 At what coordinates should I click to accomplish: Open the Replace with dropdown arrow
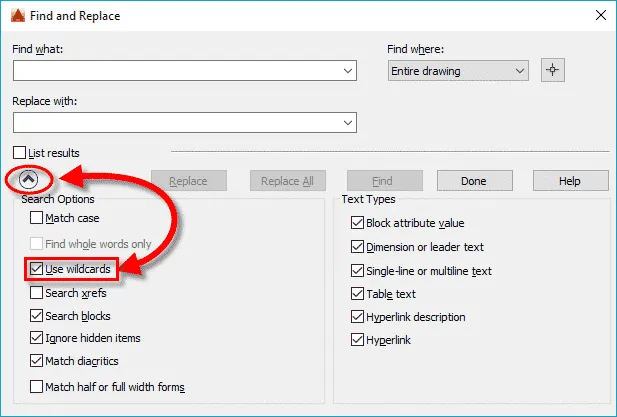(347, 123)
